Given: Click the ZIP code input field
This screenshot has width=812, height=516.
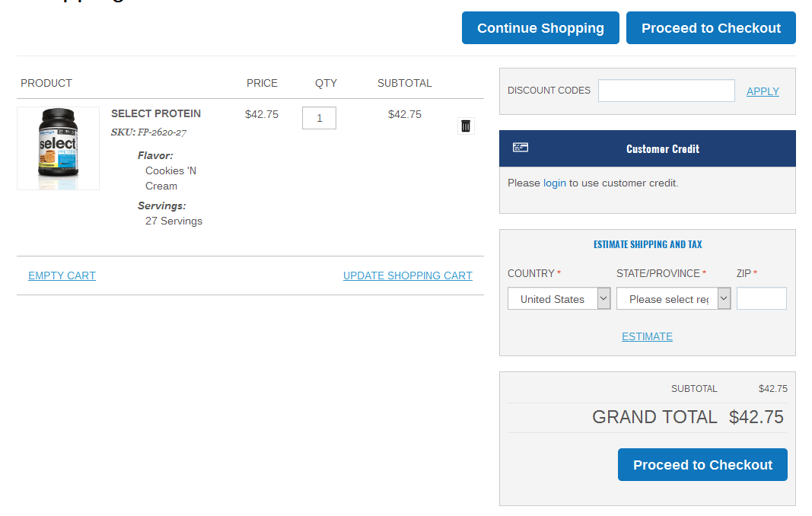Looking at the screenshot, I should (761, 298).
